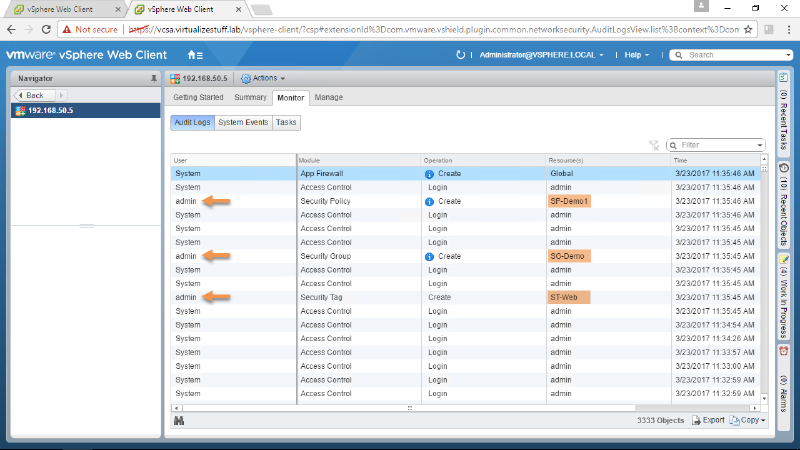The width and height of the screenshot is (800, 450).
Task: Click info icon in App Firewall row
Action: pyautogui.click(x=429, y=174)
